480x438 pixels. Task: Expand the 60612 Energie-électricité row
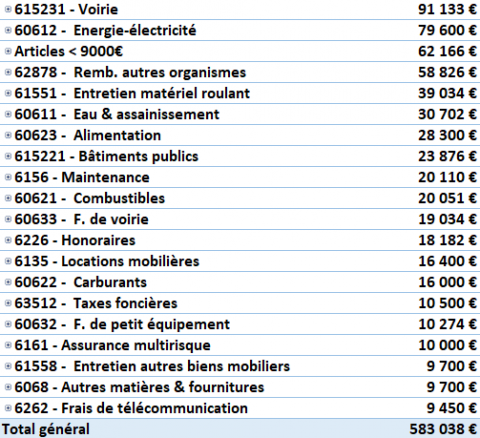(8, 30)
